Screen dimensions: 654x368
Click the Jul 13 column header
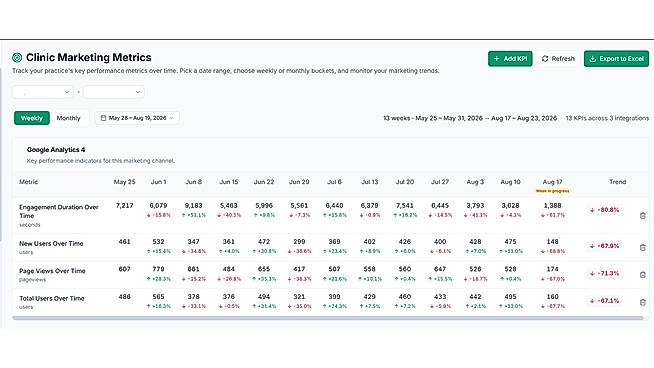370,182
